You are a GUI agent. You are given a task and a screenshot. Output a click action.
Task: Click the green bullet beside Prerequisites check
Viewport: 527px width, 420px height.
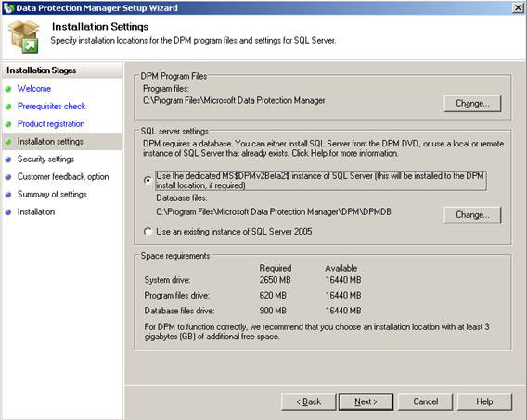pyautogui.click(x=8, y=107)
